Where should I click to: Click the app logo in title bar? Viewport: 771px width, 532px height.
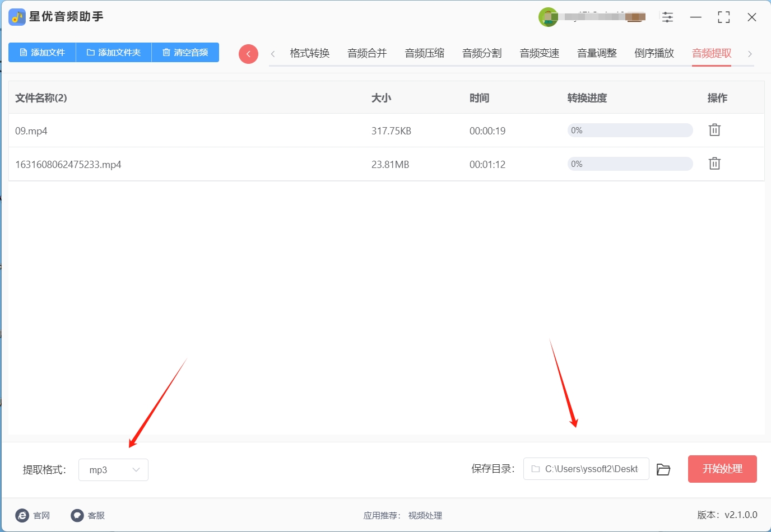[17, 17]
